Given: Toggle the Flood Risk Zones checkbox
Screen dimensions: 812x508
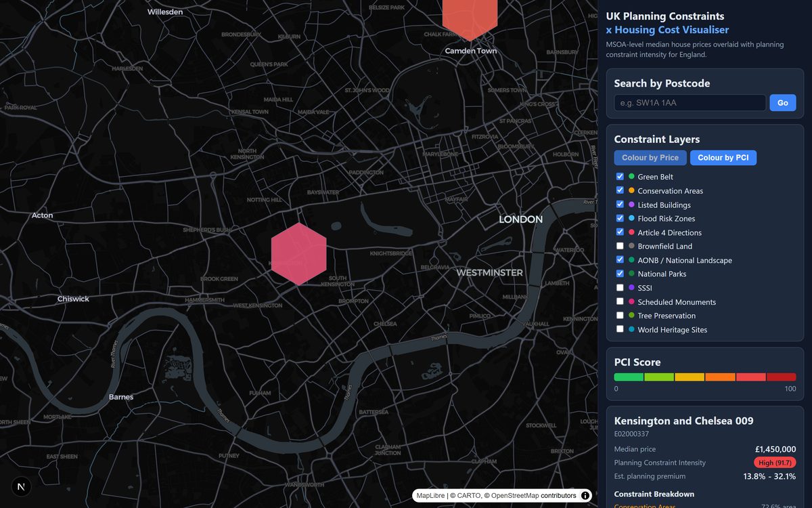Looking at the screenshot, I should pyautogui.click(x=620, y=218).
